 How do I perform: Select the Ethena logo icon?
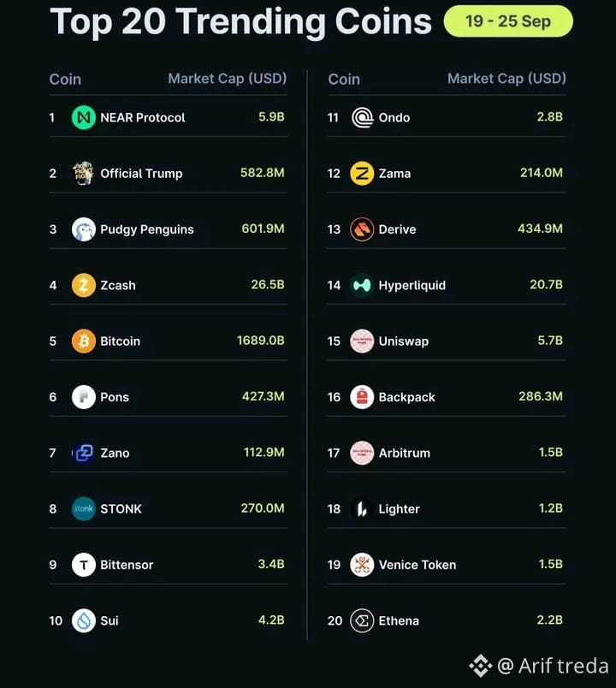click(x=362, y=620)
